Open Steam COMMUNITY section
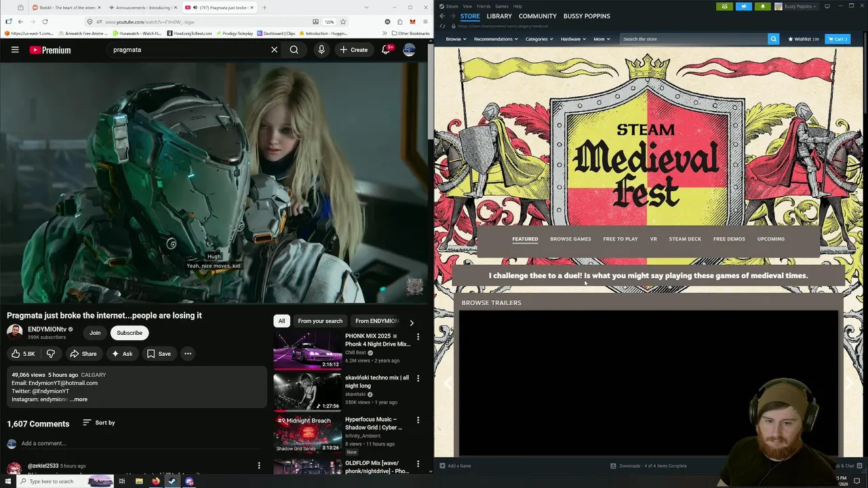 click(x=538, y=16)
